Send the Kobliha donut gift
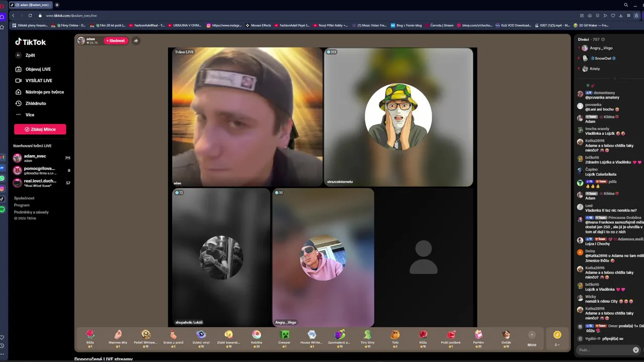The image size is (644, 362). click(257, 338)
